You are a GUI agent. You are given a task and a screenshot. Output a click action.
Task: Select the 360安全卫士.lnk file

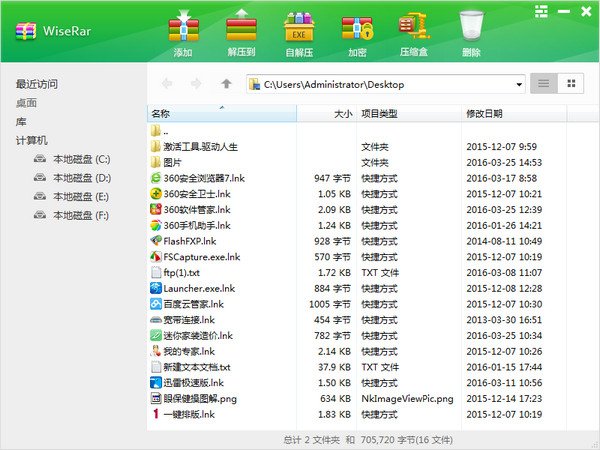[357, 194]
